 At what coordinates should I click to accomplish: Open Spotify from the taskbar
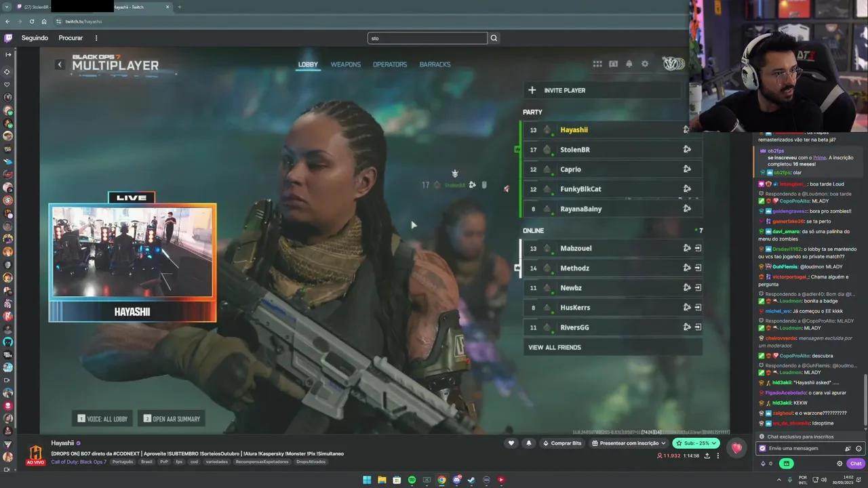pyautogui.click(x=412, y=480)
